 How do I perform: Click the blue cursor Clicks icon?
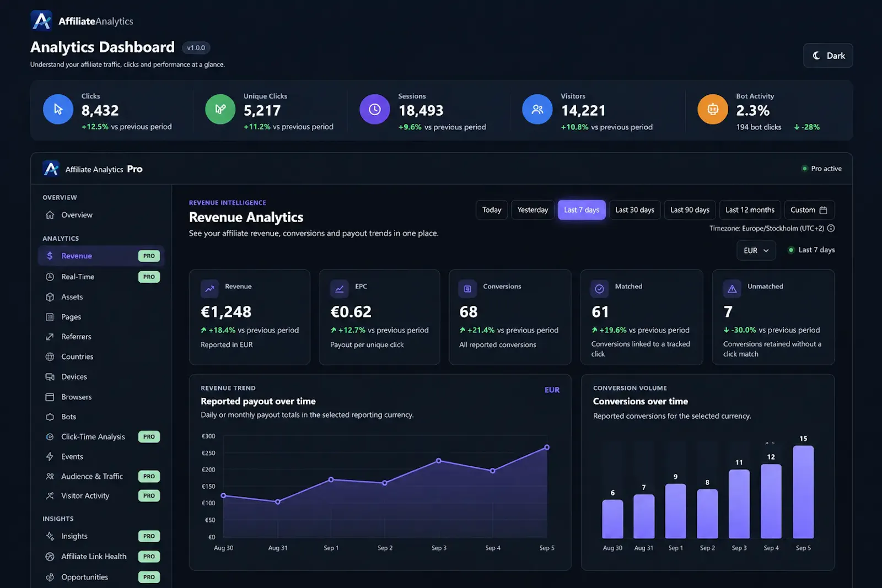point(58,109)
